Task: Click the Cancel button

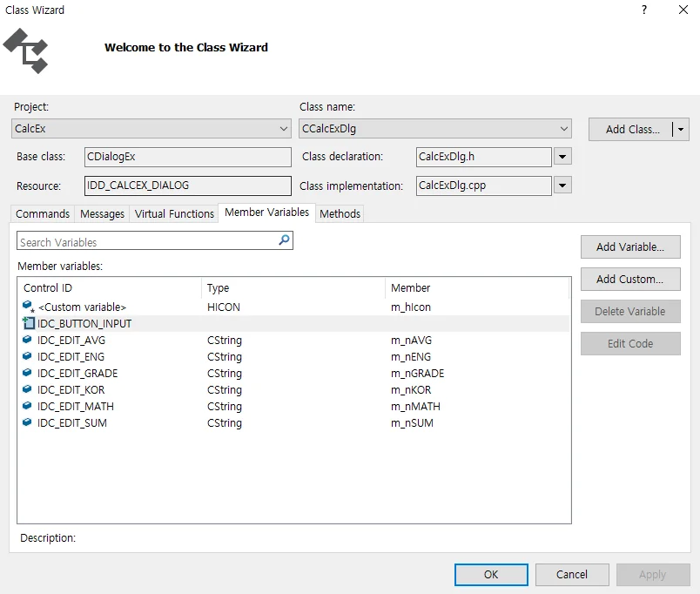Action: pyautogui.click(x=572, y=574)
